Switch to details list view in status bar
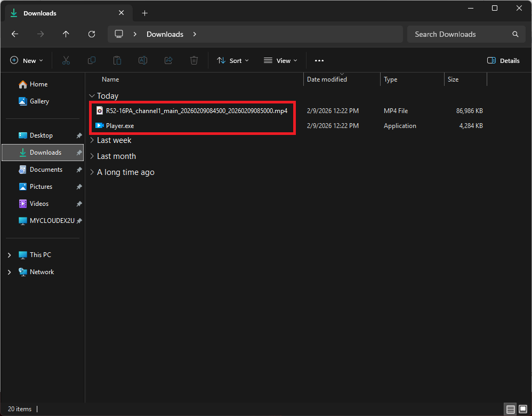The image size is (532, 416). (511, 409)
